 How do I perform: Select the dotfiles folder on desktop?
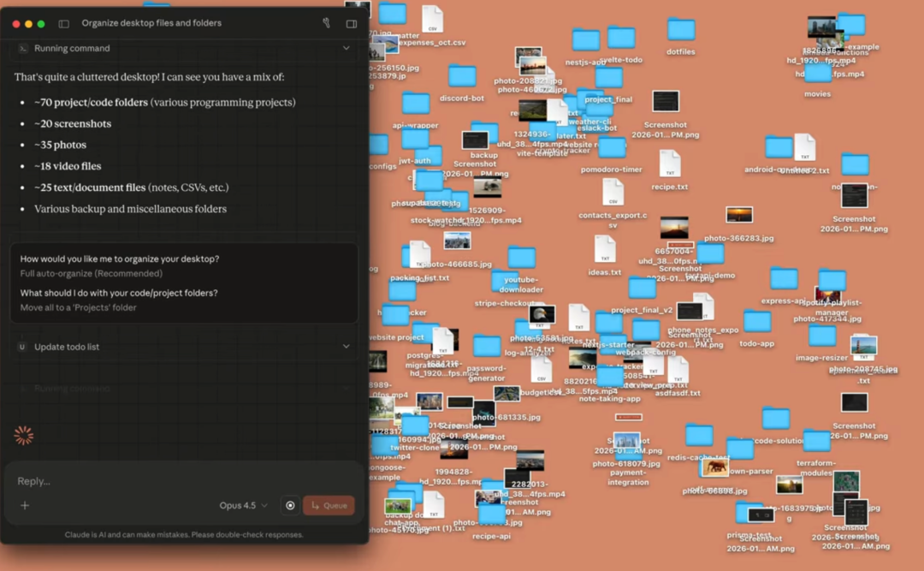pyautogui.click(x=681, y=29)
